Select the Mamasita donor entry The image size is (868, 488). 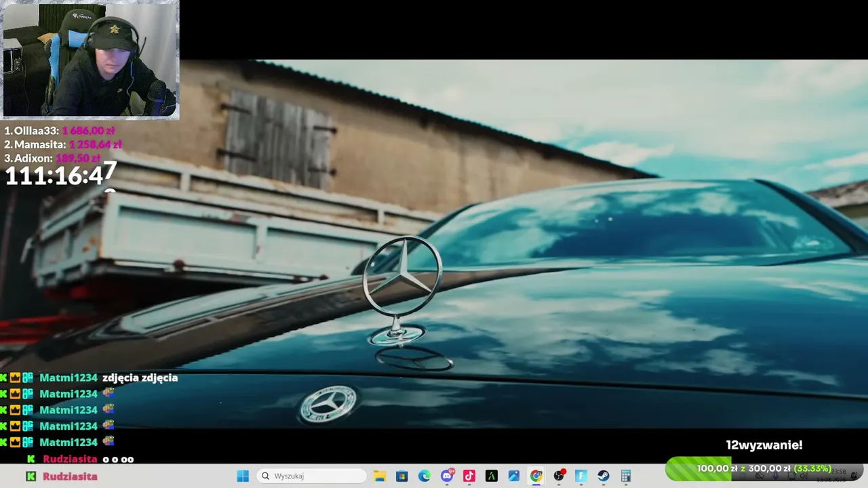pyautogui.click(x=63, y=144)
